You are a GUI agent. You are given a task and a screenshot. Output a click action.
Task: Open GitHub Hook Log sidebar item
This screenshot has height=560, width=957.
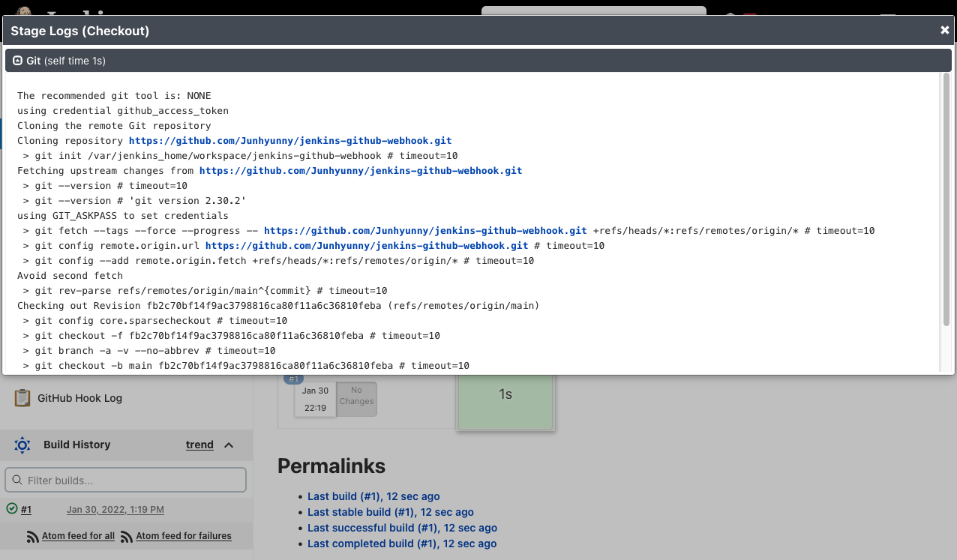[79, 398]
